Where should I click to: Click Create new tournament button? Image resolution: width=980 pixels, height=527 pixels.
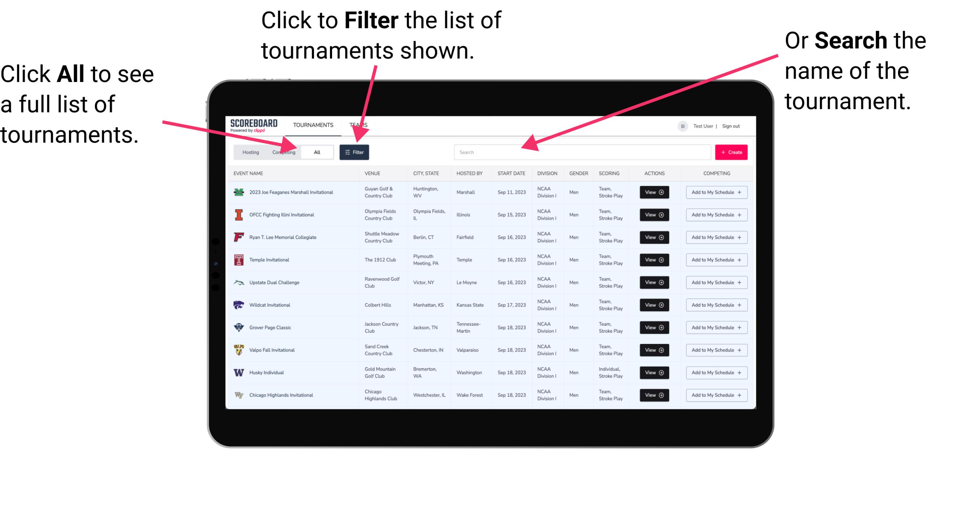(731, 152)
